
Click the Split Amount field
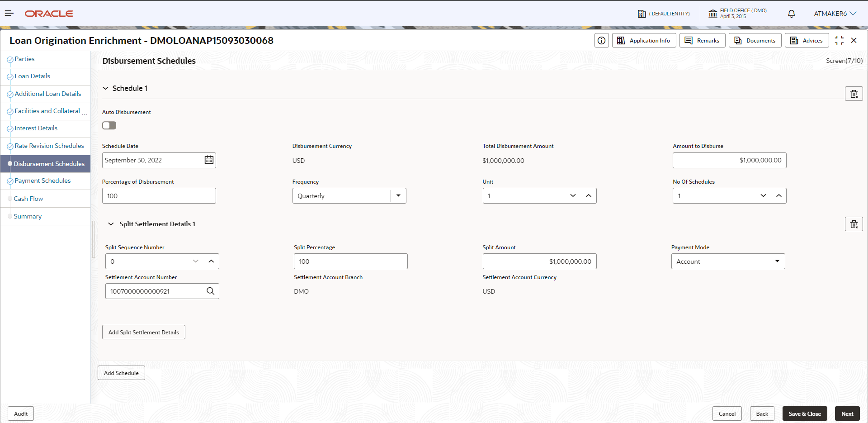click(539, 261)
